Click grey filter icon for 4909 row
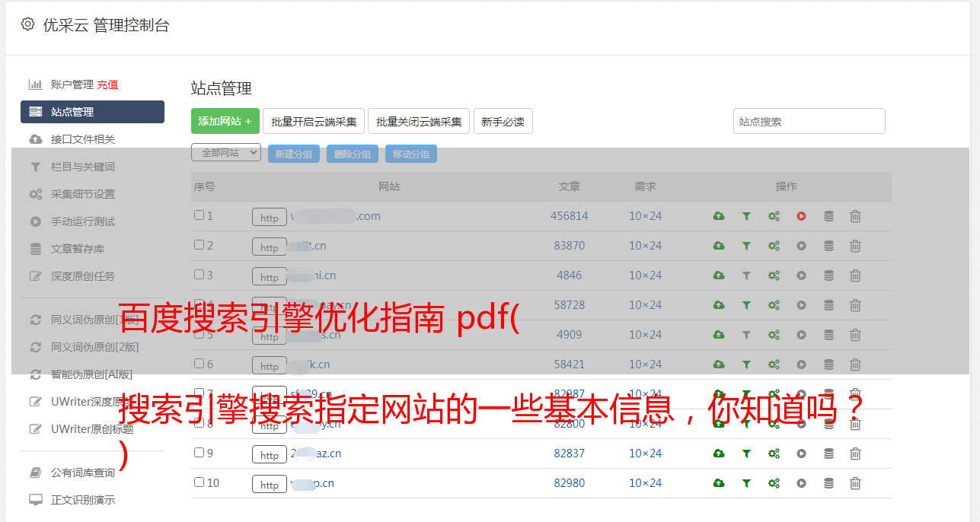 pyautogui.click(x=746, y=335)
